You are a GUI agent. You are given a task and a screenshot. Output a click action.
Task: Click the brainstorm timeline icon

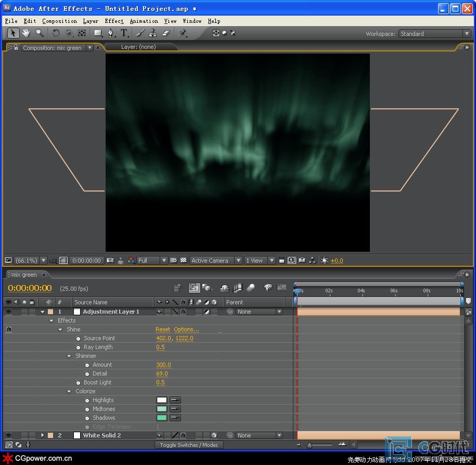268,288
